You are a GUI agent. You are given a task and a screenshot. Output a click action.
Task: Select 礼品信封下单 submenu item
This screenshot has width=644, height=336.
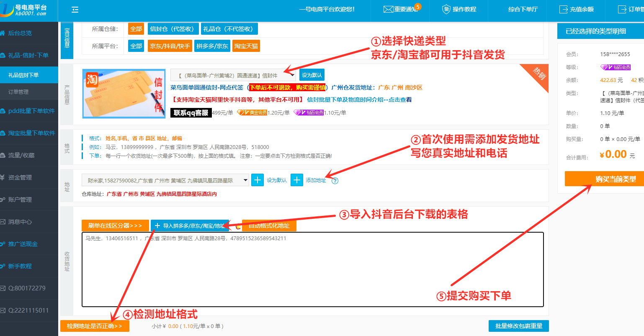tap(29, 75)
